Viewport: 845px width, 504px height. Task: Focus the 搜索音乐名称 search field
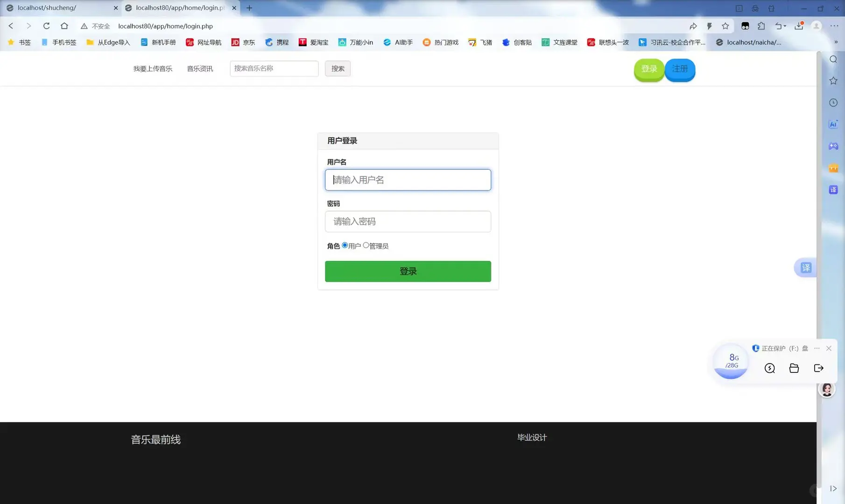click(274, 69)
